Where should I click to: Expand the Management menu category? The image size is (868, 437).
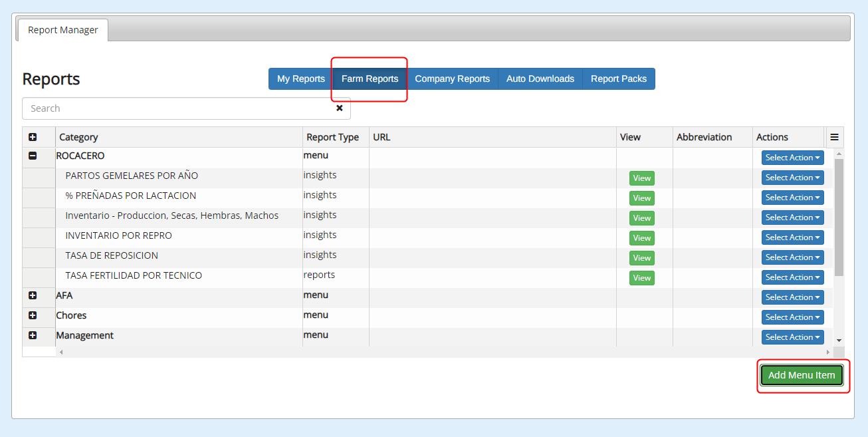pos(33,335)
